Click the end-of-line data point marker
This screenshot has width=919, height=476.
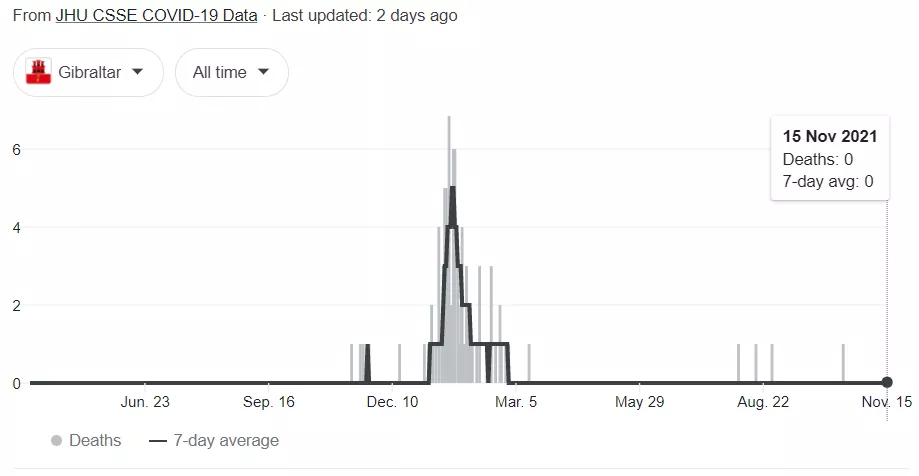click(x=887, y=382)
